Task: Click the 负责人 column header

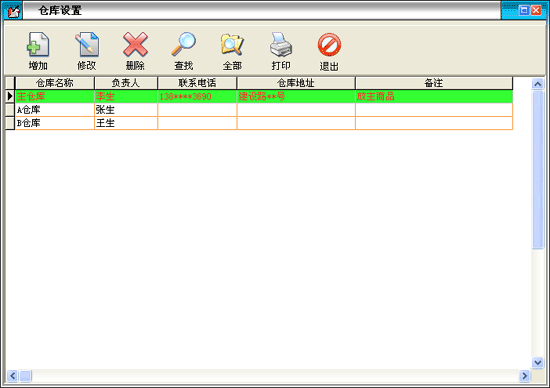Action: click(126, 83)
